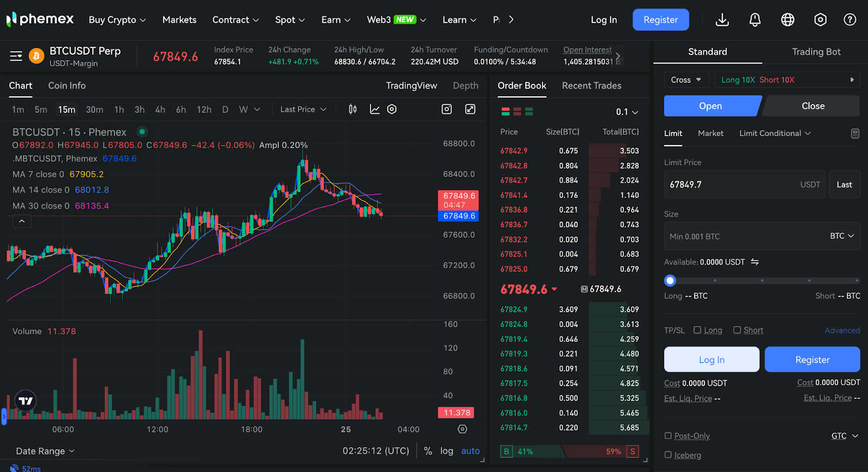Switch to the Trading Bot tab
This screenshot has width=868, height=472.
point(816,52)
